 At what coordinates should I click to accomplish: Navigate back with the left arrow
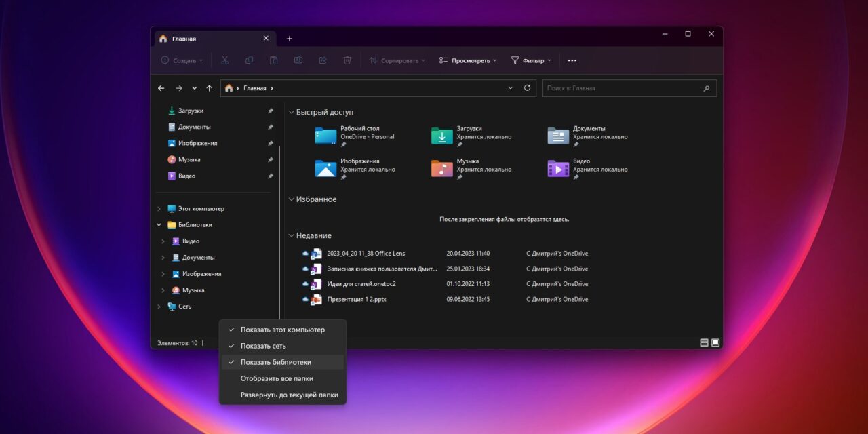[x=161, y=87]
